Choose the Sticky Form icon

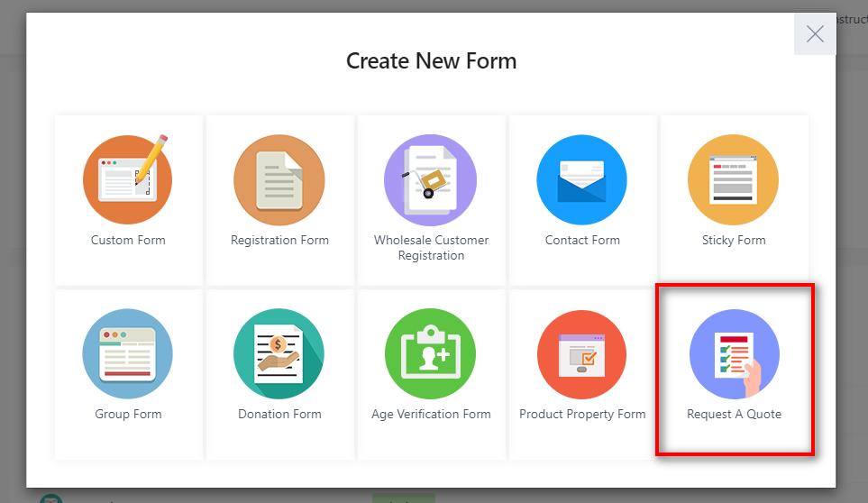(733, 179)
